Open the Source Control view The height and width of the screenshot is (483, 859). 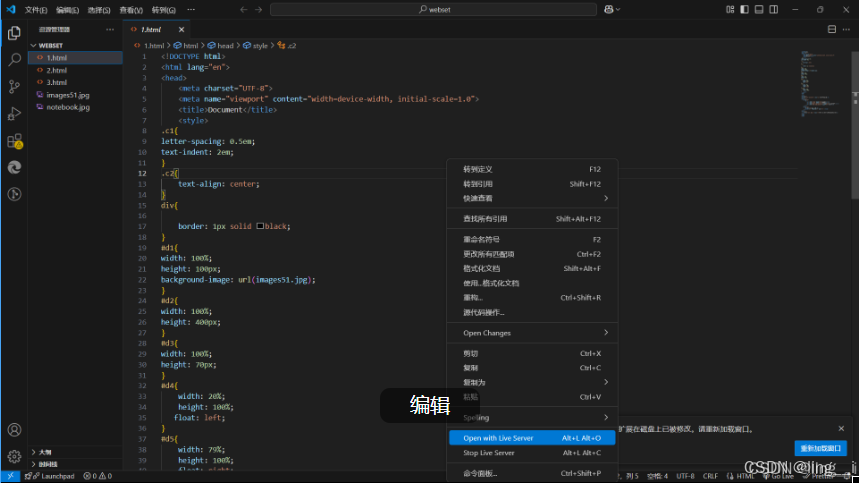tap(14, 87)
